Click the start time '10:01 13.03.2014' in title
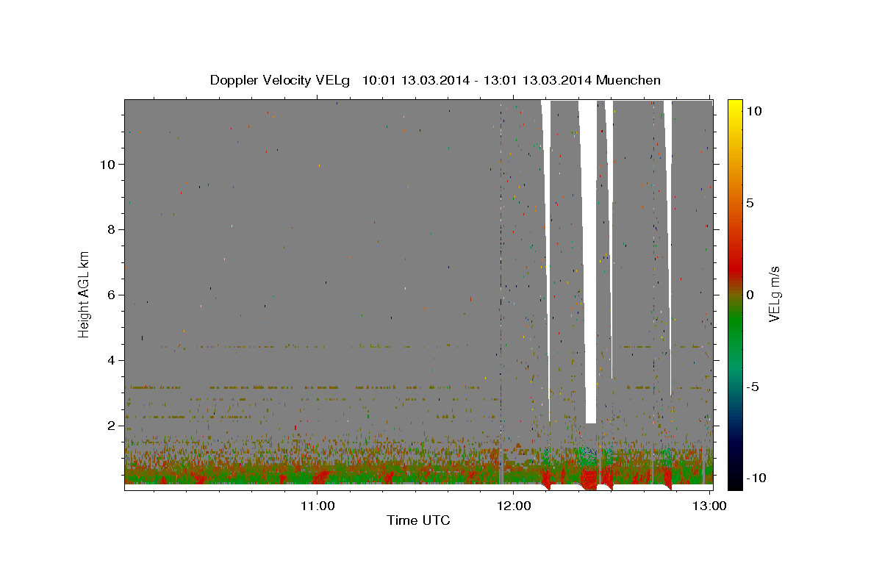 point(415,80)
